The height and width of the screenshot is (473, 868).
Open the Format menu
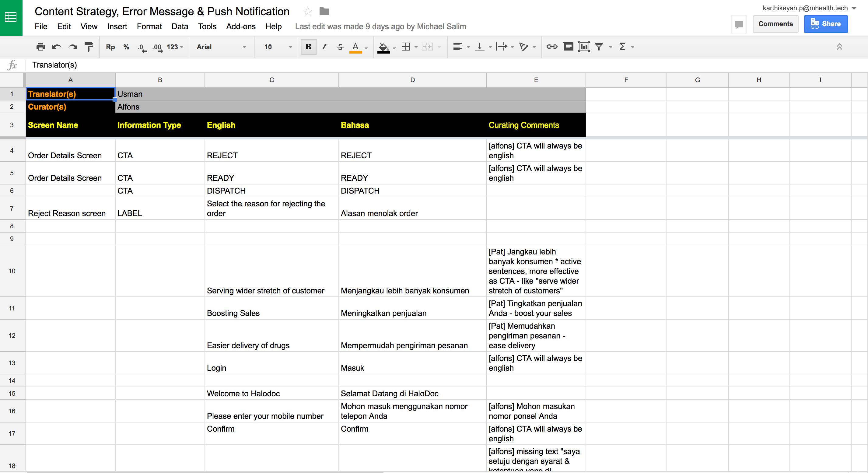tap(149, 26)
